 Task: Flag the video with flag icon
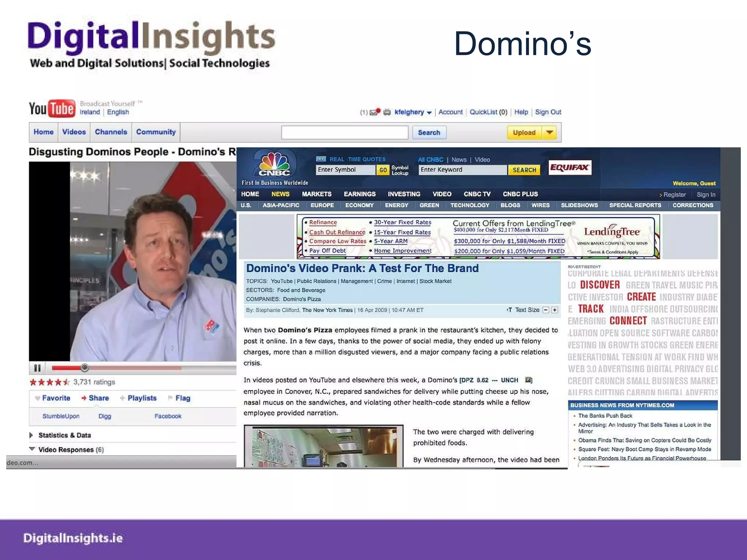[170, 398]
